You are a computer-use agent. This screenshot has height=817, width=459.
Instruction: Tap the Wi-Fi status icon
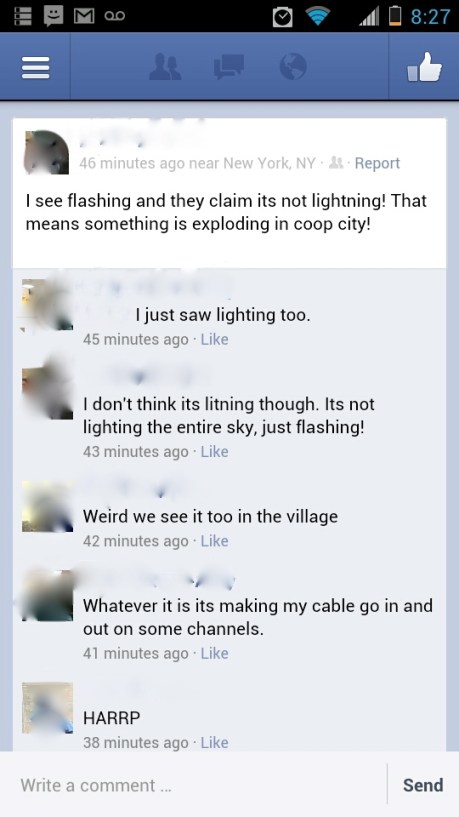coord(318,16)
